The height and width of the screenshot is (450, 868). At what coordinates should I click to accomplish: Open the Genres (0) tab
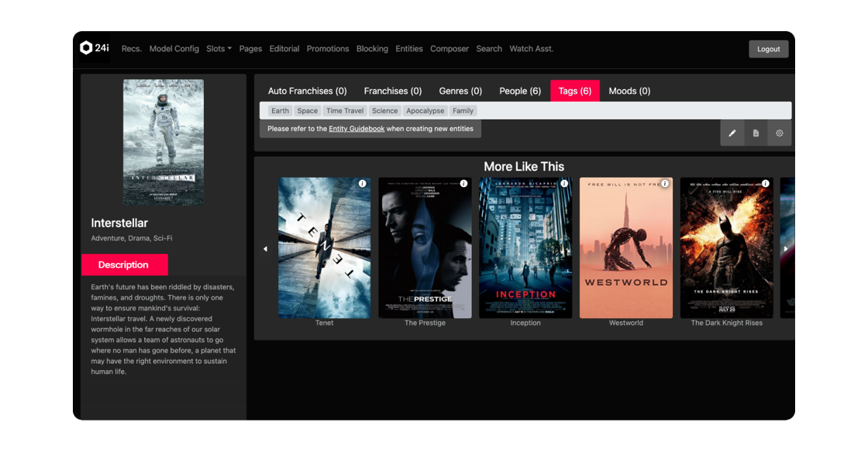pyautogui.click(x=460, y=91)
